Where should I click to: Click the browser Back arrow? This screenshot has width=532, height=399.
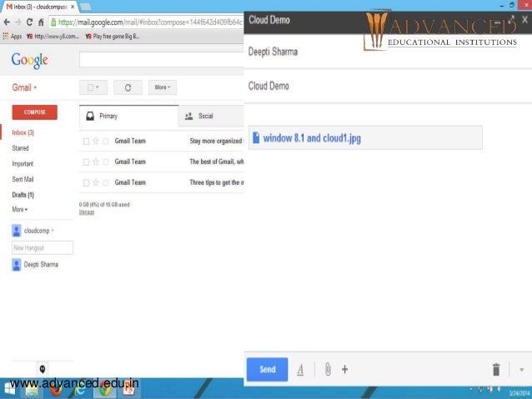pos(7,22)
